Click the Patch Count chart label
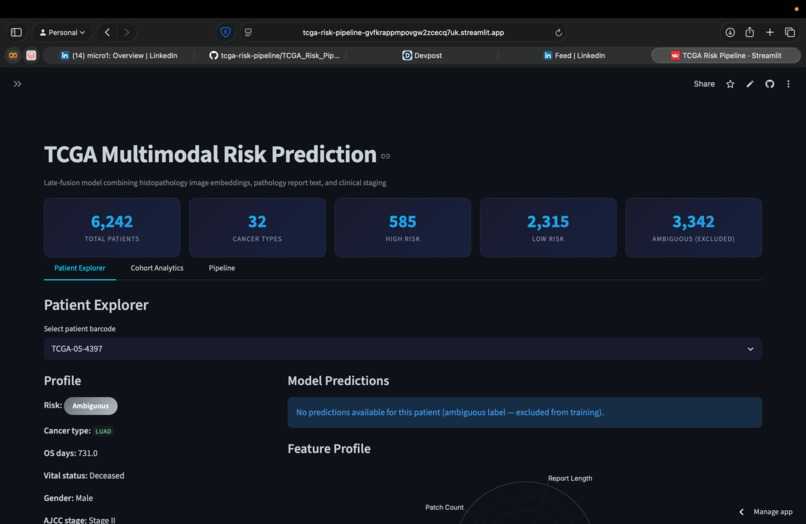The image size is (806, 524). (444, 507)
